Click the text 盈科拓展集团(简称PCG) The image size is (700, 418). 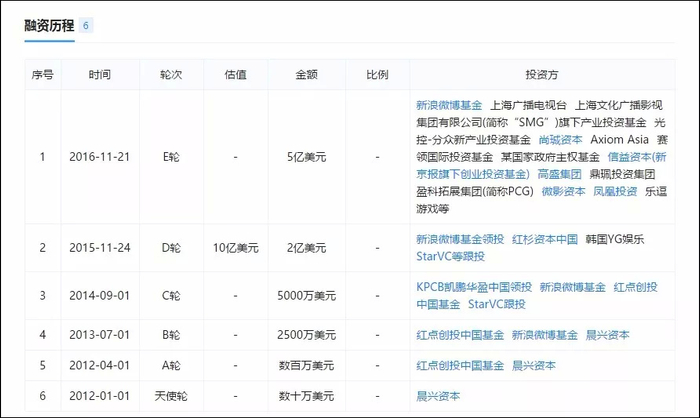[x=475, y=192]
